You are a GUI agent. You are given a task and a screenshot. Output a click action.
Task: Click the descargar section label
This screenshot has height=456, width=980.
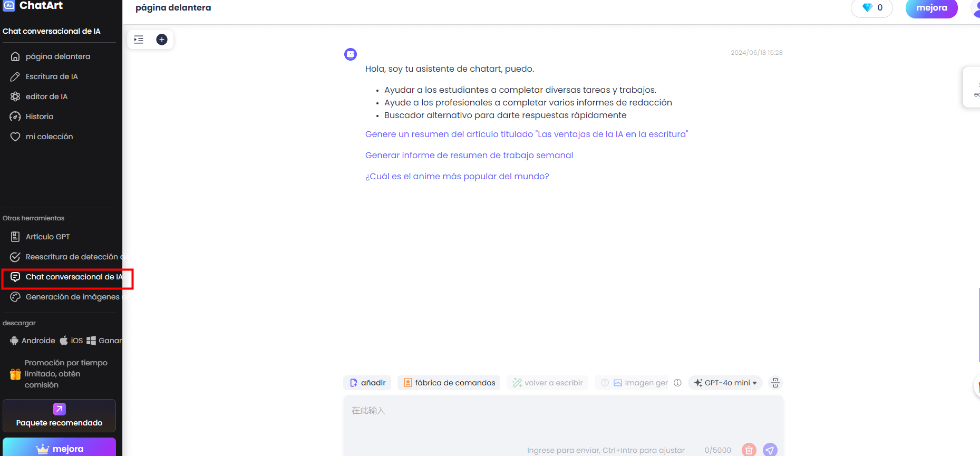point(20,323)
